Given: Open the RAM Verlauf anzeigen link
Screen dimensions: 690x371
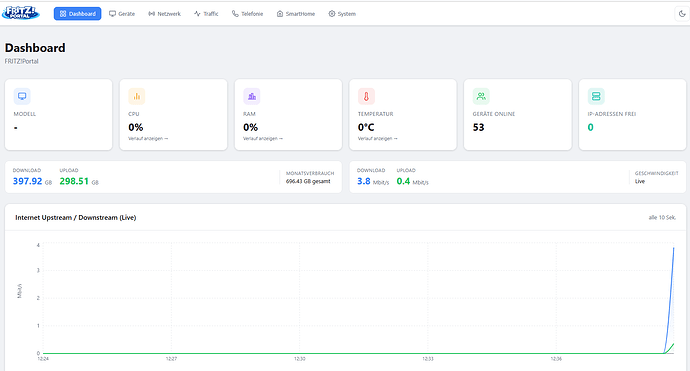Looking at the screenshot, I should (263, 138).
